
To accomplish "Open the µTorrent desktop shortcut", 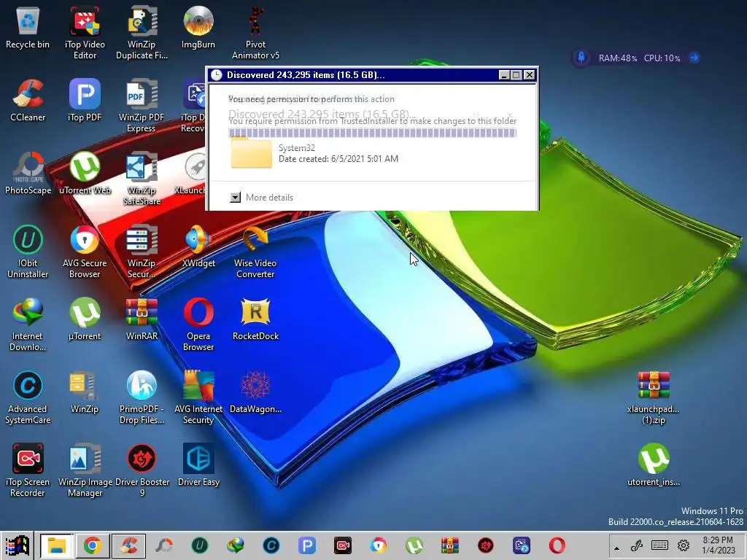I will 85,319.
